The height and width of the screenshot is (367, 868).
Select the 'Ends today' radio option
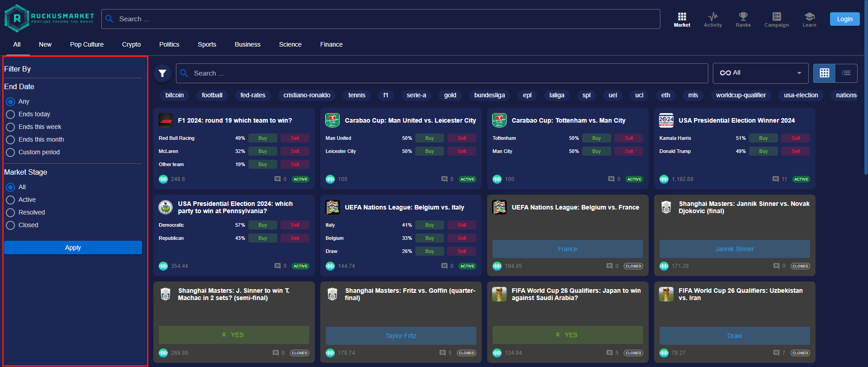pyautogui.click(x=10, y=114)
